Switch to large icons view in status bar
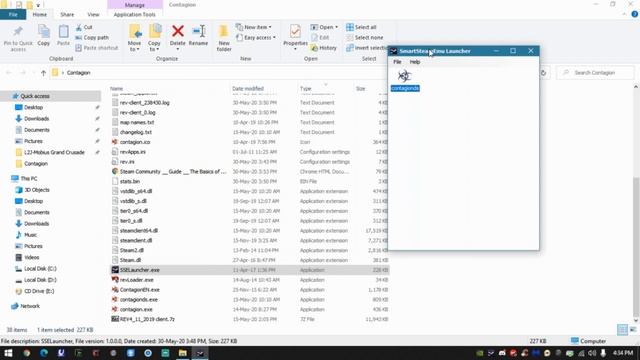This screenshot has height=360, width=640. (633, 330)
